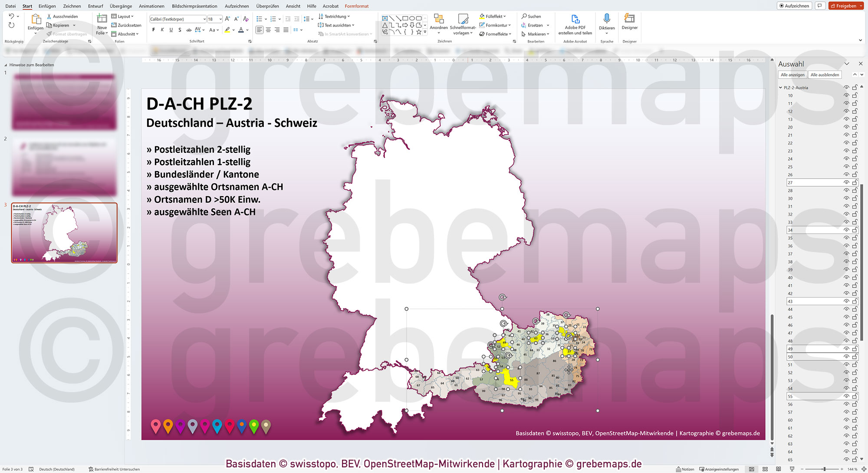The width and height of the screenshot is (868, 473).
Task: Start presentation from current slide icon
Action: tap(793, 469)
